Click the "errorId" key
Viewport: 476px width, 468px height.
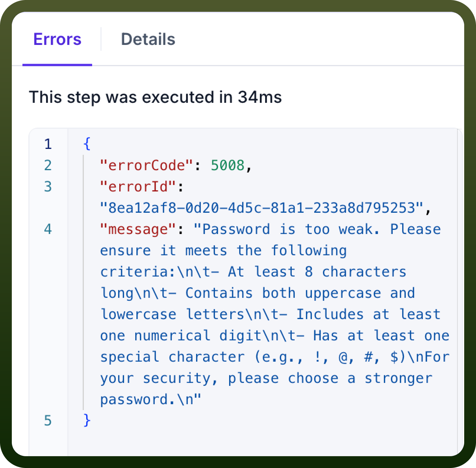pyautogui.click(x=138, y=187)
